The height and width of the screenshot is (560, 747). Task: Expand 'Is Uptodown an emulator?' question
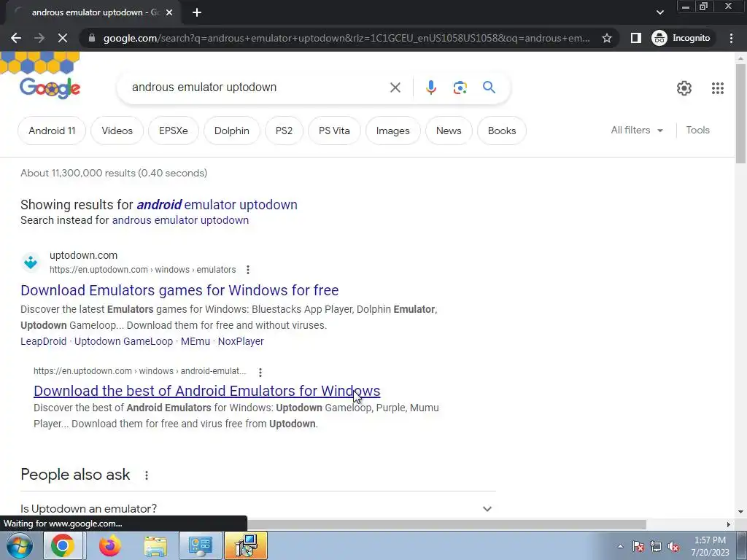(258, 508)
